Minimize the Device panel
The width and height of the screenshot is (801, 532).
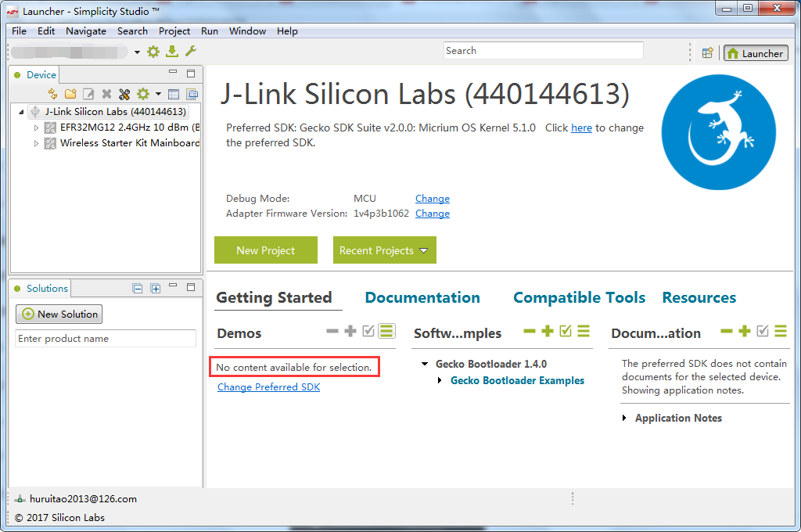(173, 72)
